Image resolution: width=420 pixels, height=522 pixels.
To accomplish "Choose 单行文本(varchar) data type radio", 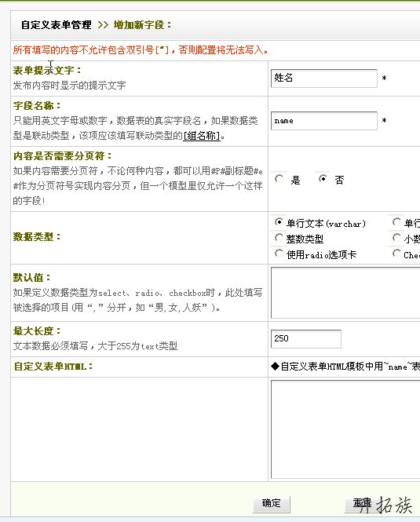I will (279, 222).
